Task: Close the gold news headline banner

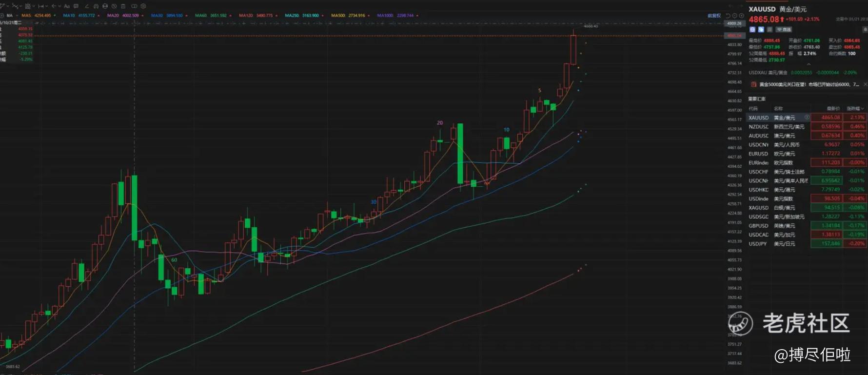Action: click(x=865, y=84)
